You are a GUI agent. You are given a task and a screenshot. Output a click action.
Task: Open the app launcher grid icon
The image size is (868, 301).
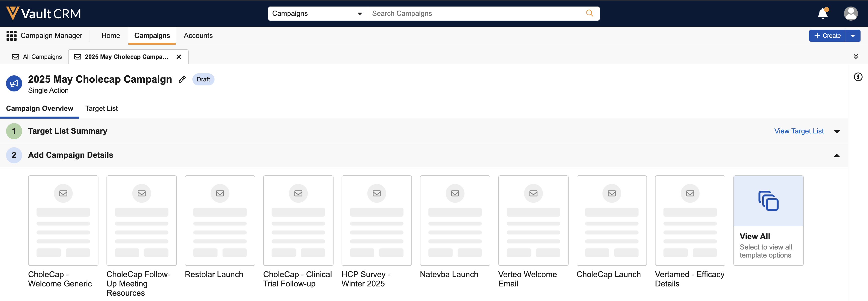click(x=12, y=35)
